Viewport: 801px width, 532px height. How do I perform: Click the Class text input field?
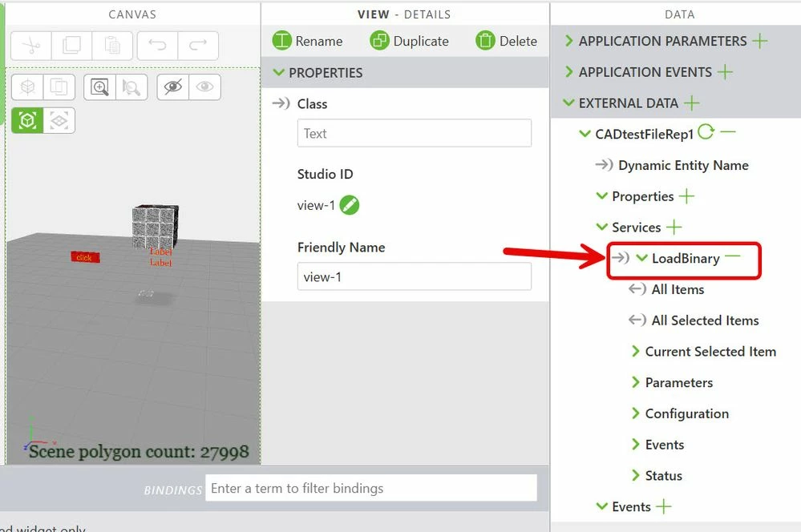[x=415, y=133]
